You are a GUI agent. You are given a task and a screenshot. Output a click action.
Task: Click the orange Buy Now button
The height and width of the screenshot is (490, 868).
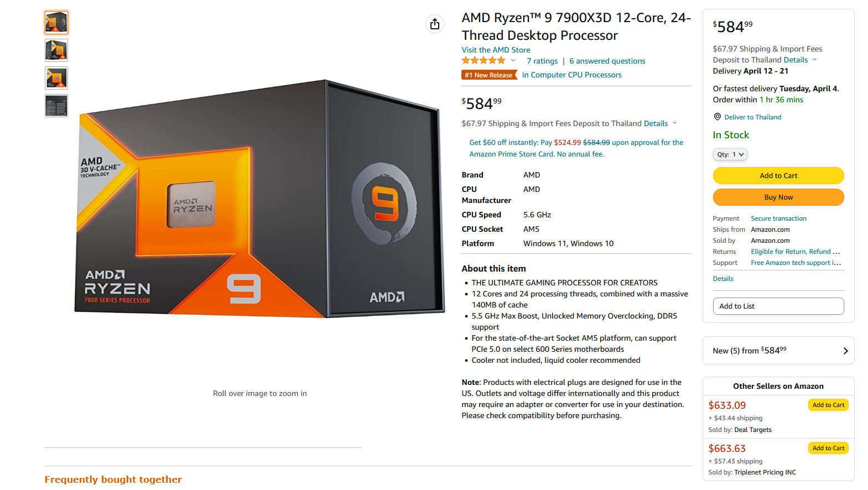[778, 197]
